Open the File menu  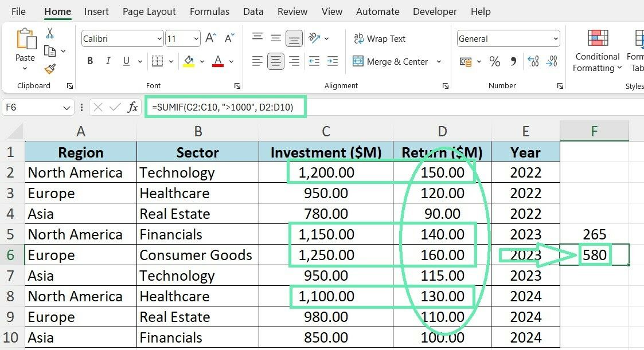tap(18, 11)
